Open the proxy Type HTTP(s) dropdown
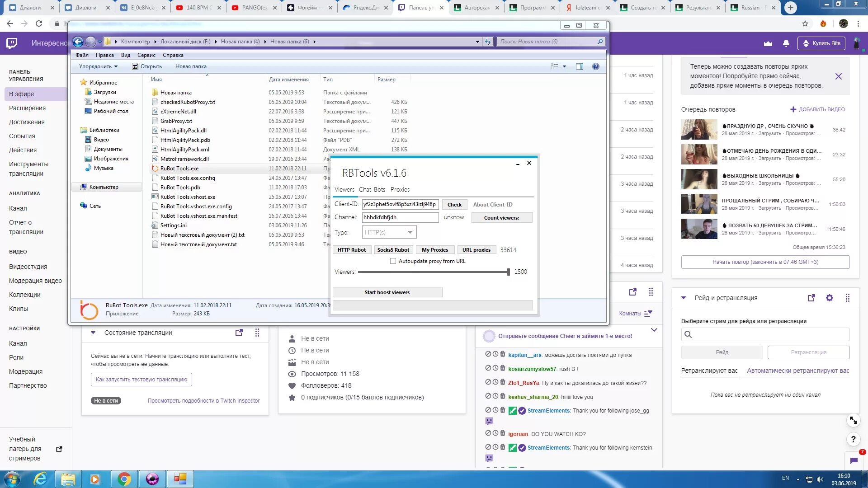Viewport: 868px width, 488px height. click(389, 232)
